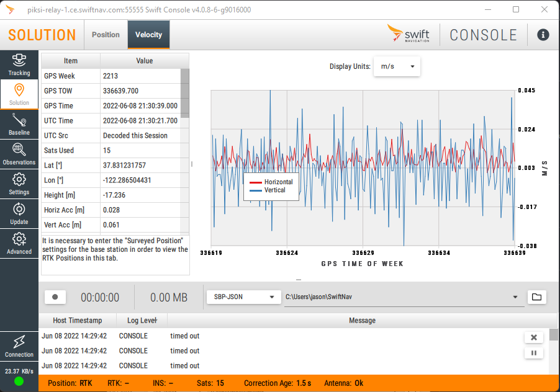Click 'Sats: 15' in status bar
The image size is (560, 392).
click(x=210, y=383)
